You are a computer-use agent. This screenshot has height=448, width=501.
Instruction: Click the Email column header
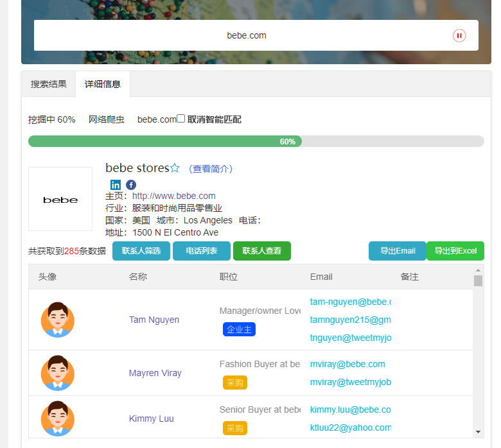(321, 277)
